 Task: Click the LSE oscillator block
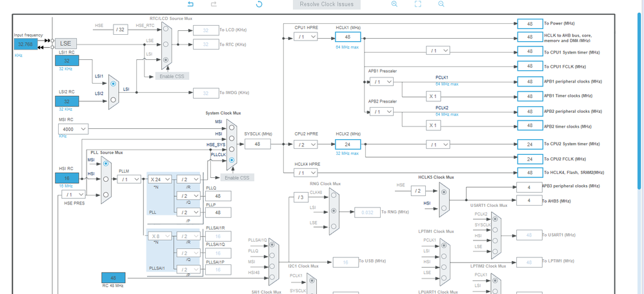pyautogui.click(x=66, y=44)
